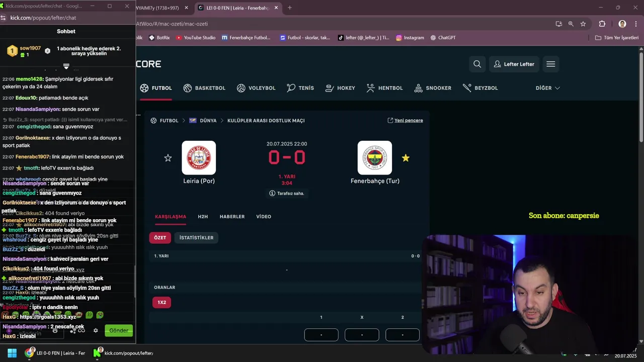
Task: Click the Dünya breadcrumb link
Action: point(208,121)
